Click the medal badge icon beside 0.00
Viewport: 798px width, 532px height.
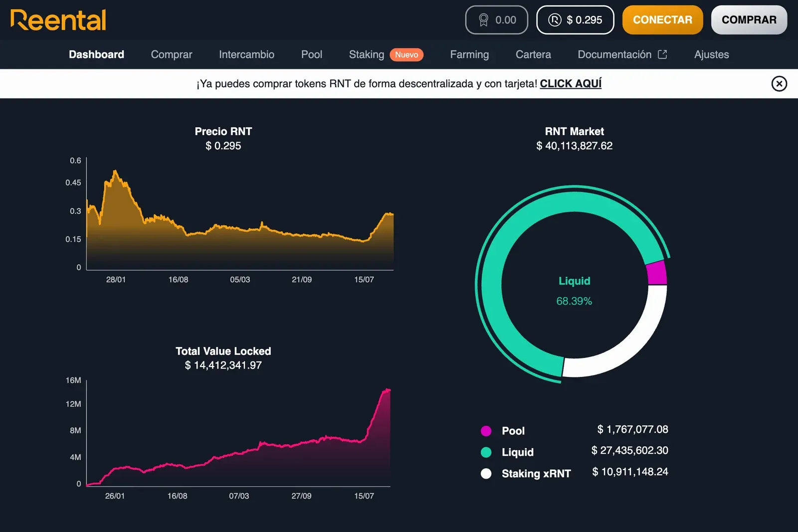click(x=483, y=20)
